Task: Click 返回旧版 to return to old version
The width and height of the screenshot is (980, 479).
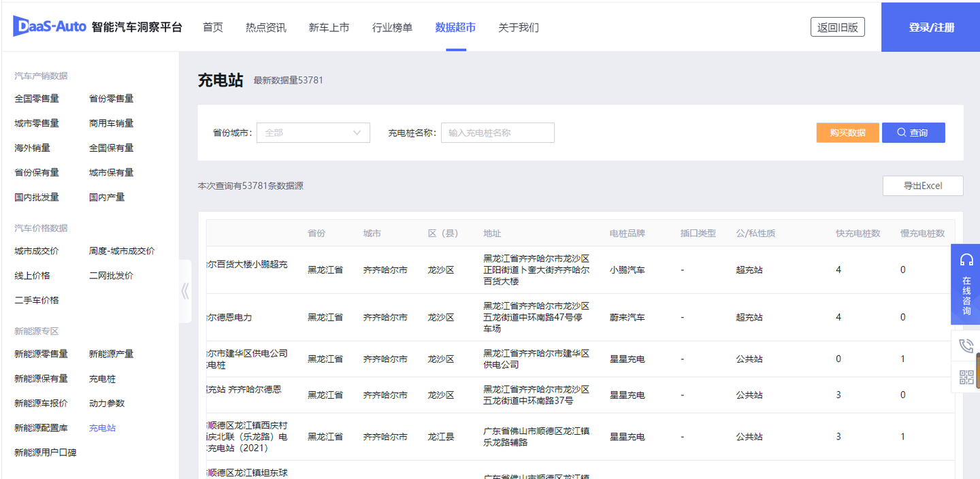Action: [837, 27]
